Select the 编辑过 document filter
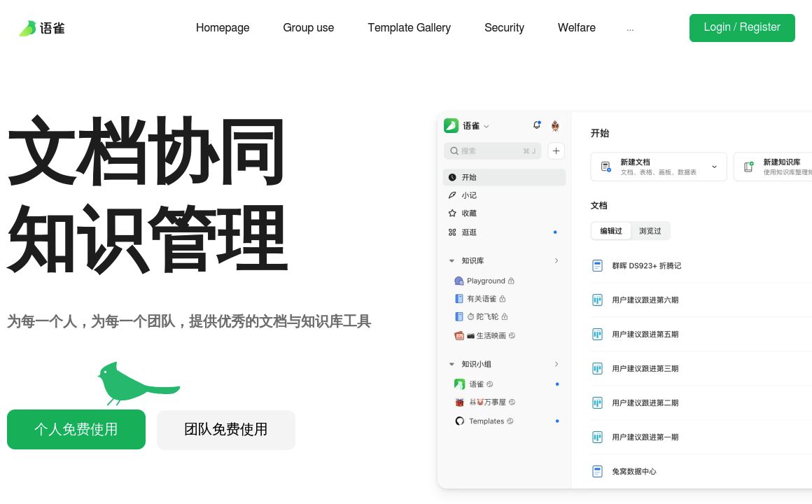Screen dimensions: 812x504 610,231
